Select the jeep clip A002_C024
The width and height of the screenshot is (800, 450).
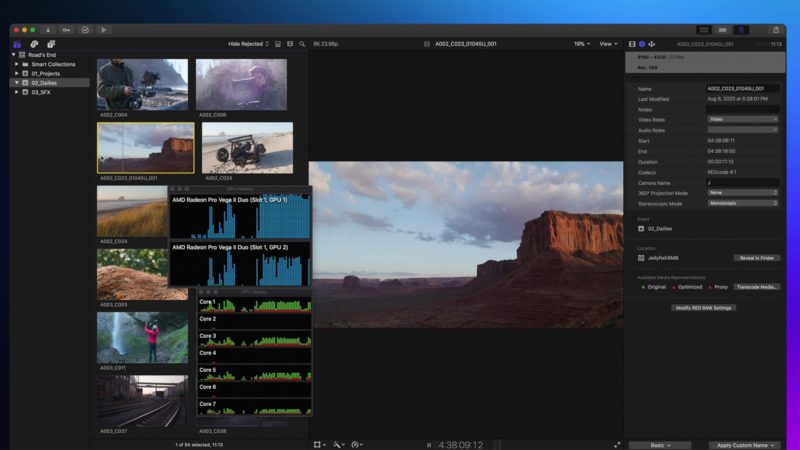click(x=247, y=148)
